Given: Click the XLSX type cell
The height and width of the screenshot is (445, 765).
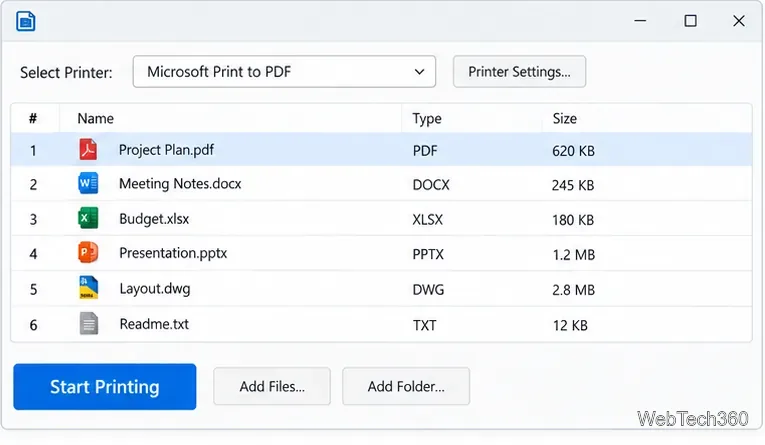Looking at the screenshot, I should tap(427, 220).
